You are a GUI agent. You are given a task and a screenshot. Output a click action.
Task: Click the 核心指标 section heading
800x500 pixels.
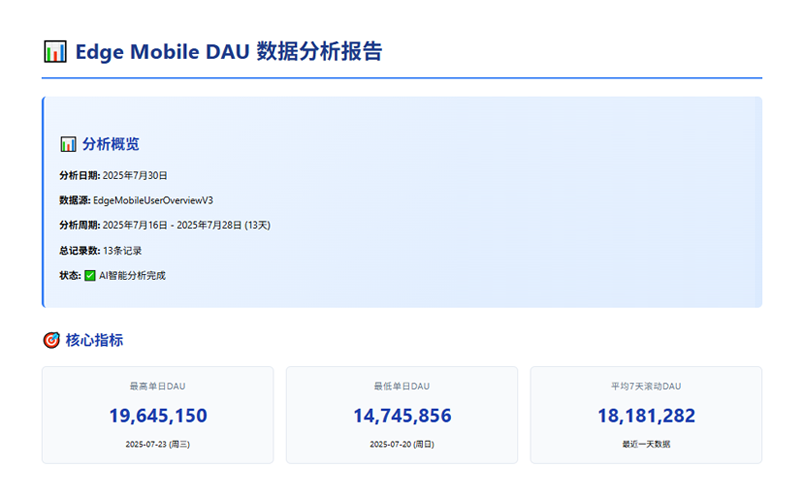coord(94,340)
